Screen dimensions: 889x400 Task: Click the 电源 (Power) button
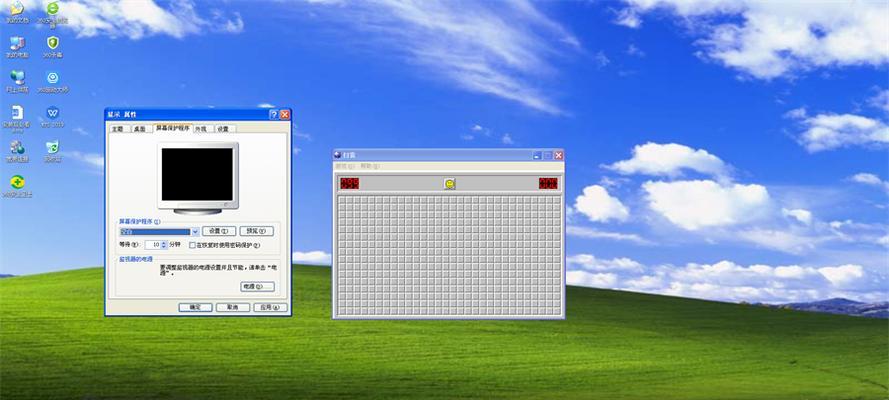point(257,287)
